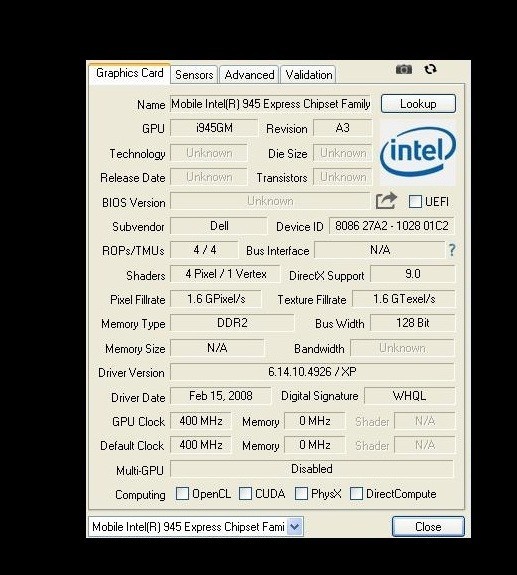The height and width of the screenshot is (575, 517).
Task: Click the DirectX Support 9.0 field
Action: click(x=412, y=274)
